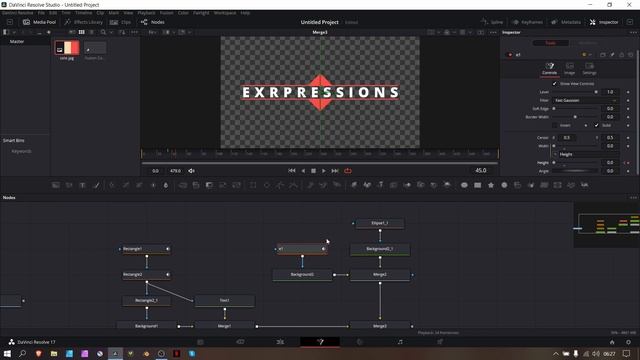Add a Text+ node from the toolbar
Screen dimensions: 640x360
82,185
